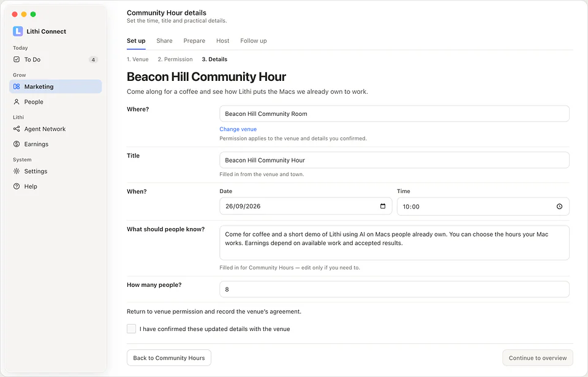Click the Marketing grid icon

[x=17, y=86]
